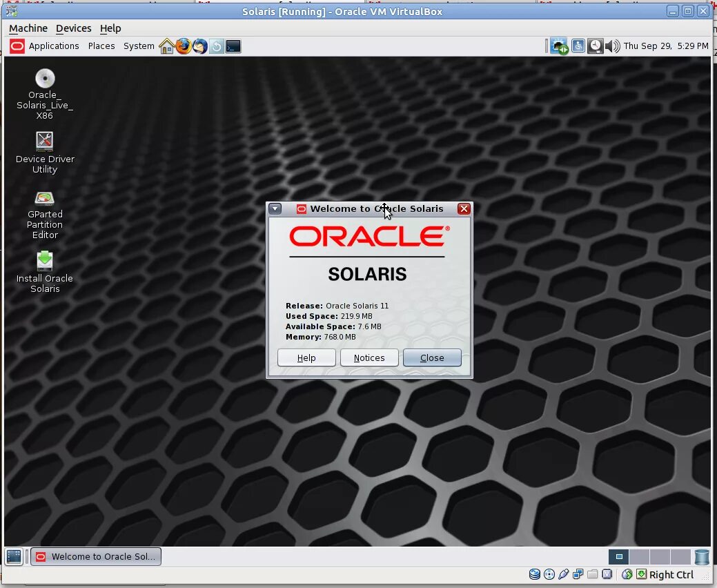Open the VirtualBox Help menu
This screenshot has width=717, height=588.
tap(110, 28)
